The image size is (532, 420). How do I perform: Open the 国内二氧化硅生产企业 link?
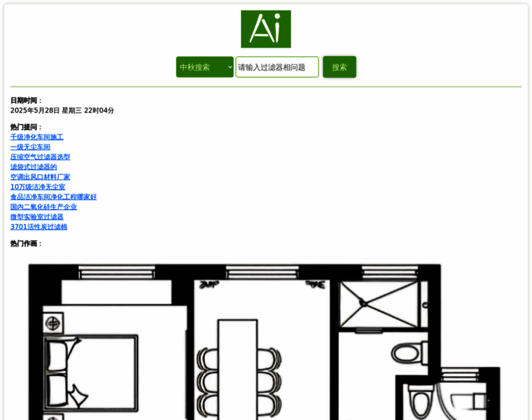coord(43,207)
